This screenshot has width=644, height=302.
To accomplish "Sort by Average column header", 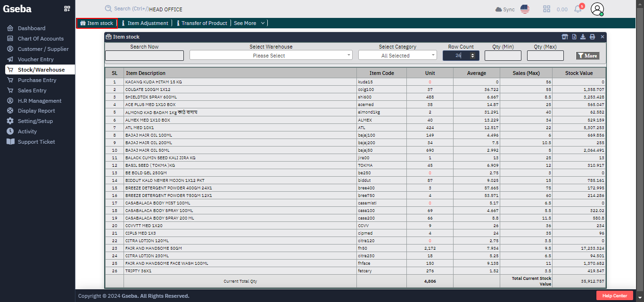I will coord(477,73).
